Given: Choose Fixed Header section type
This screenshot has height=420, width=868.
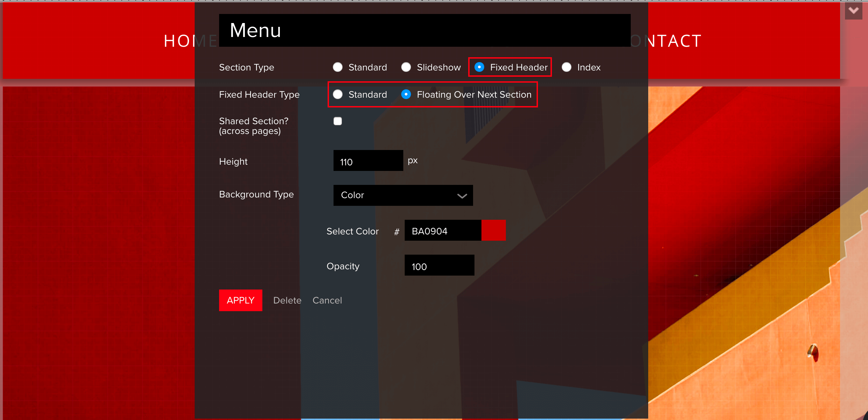Looking at the screenshot, I should (x=479, y=67).
